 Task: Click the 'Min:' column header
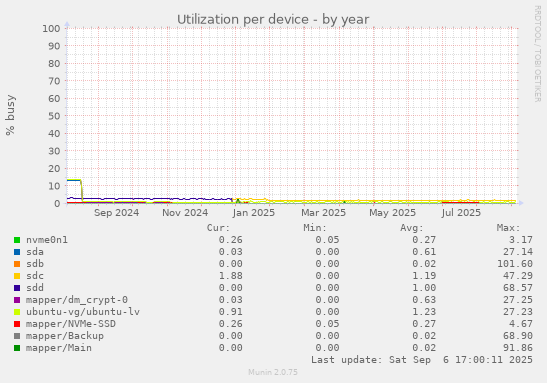click(x=315, y=228)
